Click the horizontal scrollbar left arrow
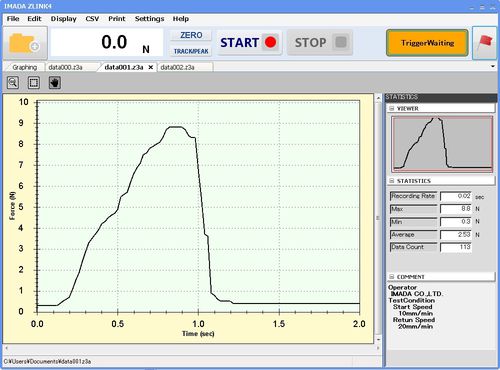Screen dimensions: 500x370 (6, 348)
